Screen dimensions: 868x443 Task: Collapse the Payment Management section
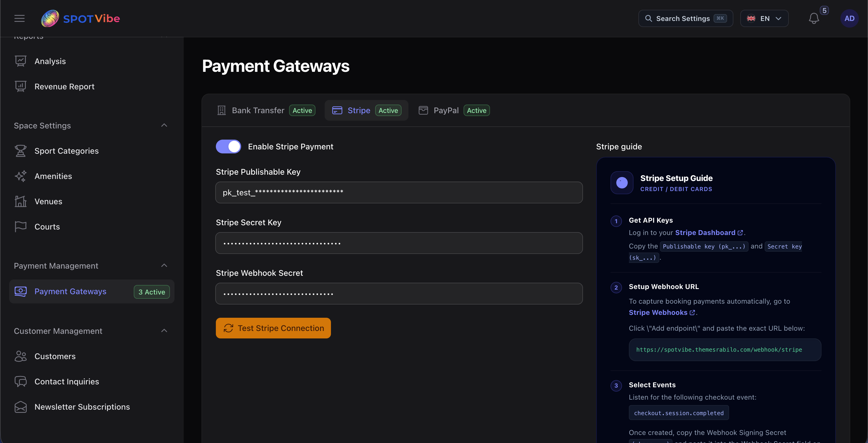pyautogui.click(x=164, y=265)
